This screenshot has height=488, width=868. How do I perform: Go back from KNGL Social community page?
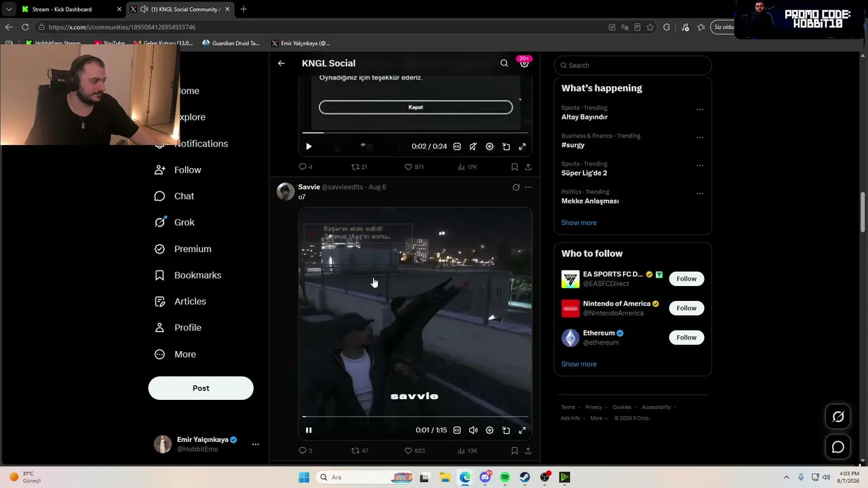coord(281,63)
